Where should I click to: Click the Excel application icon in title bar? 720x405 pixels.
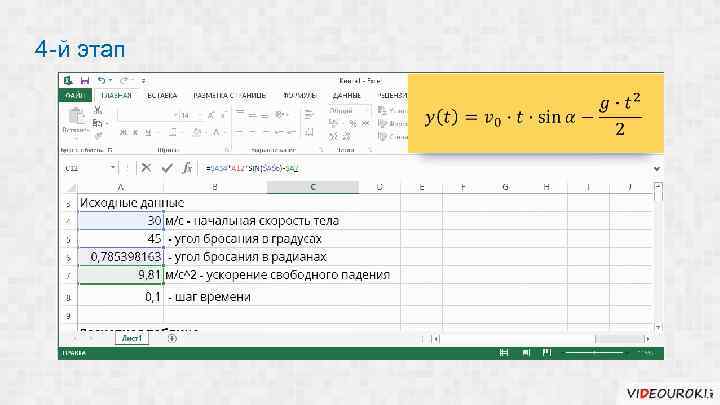tap(68, 80)
